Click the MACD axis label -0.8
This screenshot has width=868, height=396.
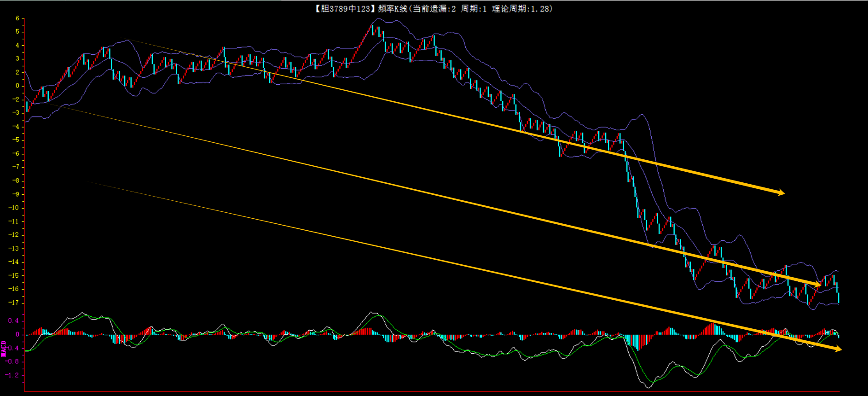click(12, 361)
